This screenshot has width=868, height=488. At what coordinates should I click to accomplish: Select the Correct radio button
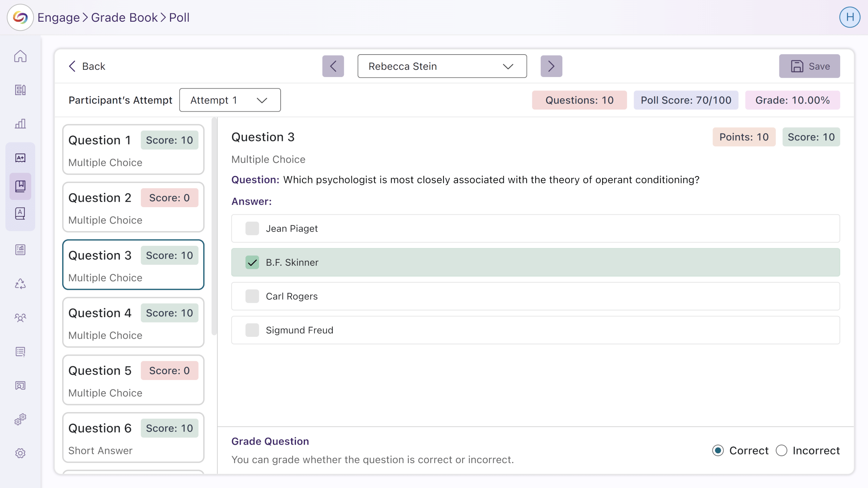718,450
